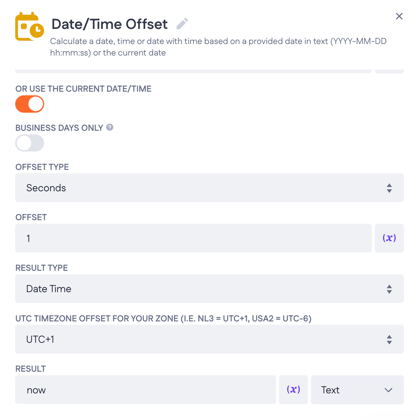Enable the Business Days Only toggle
Image resolution: width=419 pixels, height=420 pixels.
pos(30,143)
